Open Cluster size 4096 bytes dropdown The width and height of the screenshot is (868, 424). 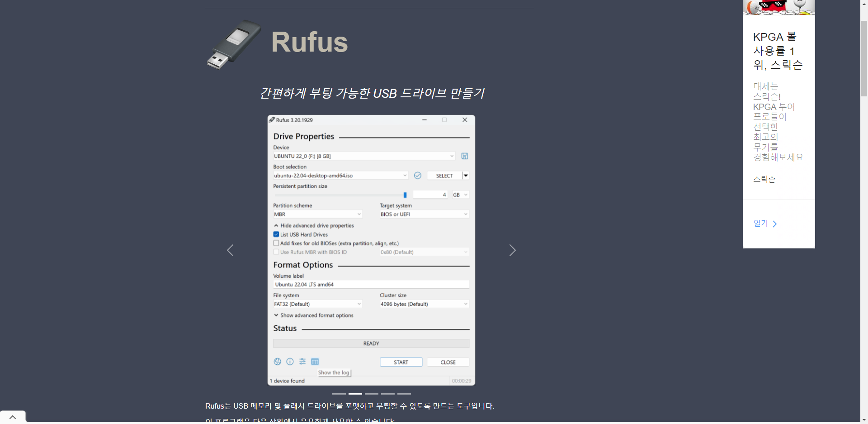pyautogui.click(x=425, y=304)
